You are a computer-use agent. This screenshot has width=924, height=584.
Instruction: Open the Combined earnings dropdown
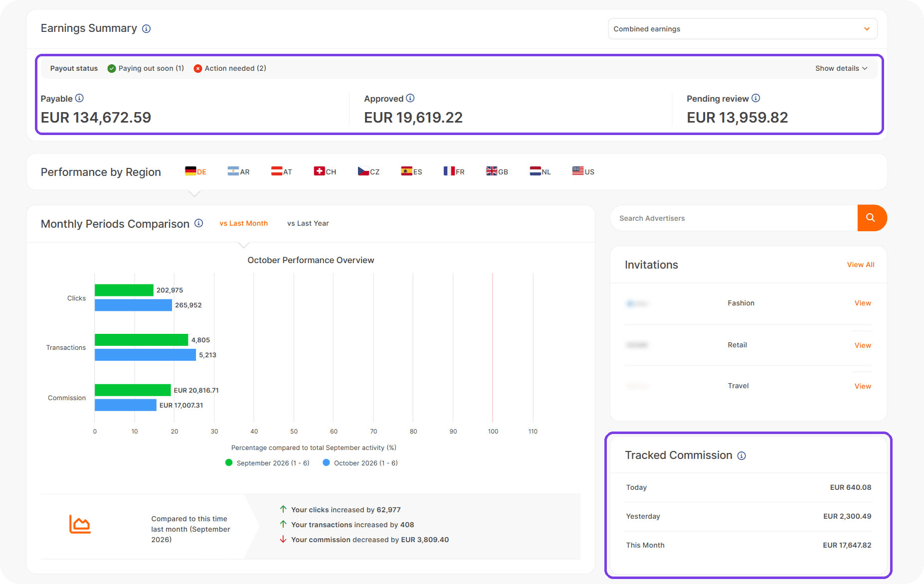(742, 29)
